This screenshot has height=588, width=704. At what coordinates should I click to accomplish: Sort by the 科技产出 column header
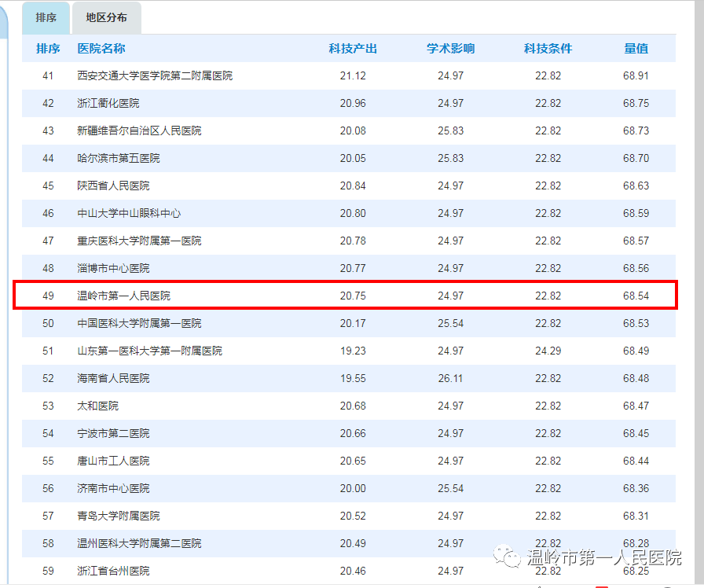[x=353, y=49]
